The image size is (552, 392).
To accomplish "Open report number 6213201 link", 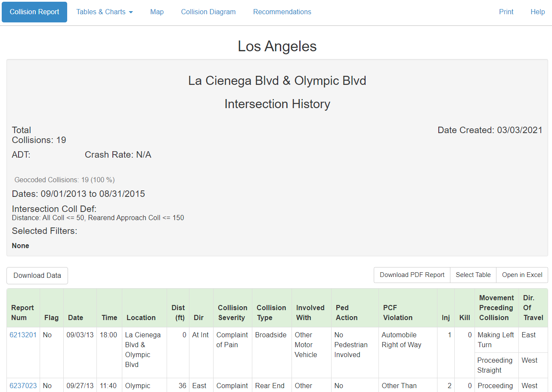I will tap(23, 335).
